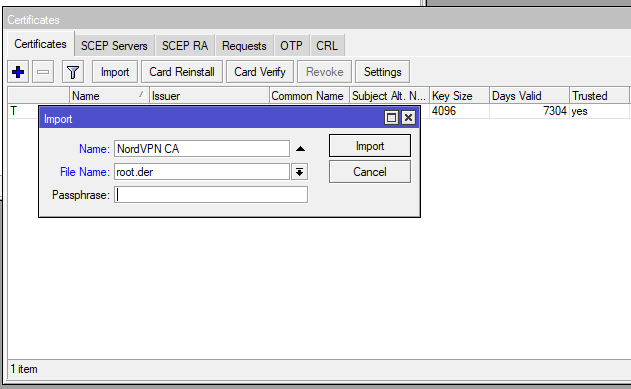The width and height of the screenshot is (631, 389).
Task: Click the T flag in the first row
Action: [14, 111]
